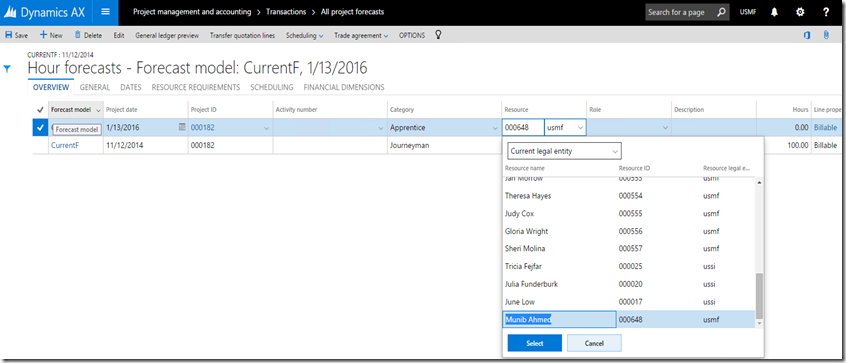Image resolution: width=846 pixels, height=363 pixels.
Task: Open the Trade agreement dropdown menu
Action: tap(361, 36)
